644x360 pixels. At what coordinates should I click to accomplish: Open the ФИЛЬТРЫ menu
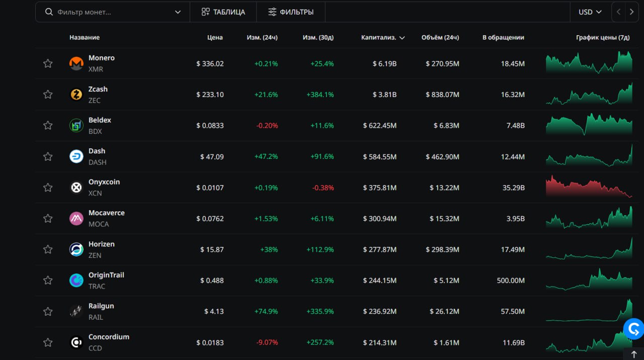(290, 12)
